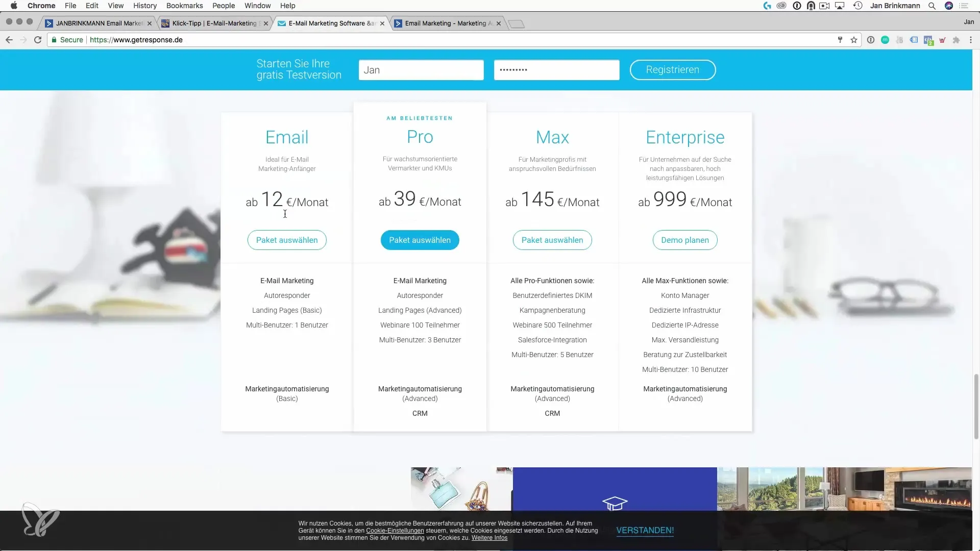Click the Registrieren button
The image size is (980, 551).
pos(673,70)
